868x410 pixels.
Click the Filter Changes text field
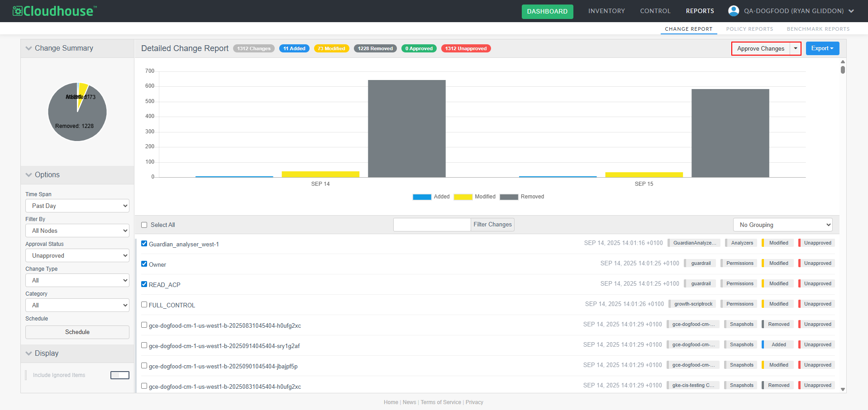tap(432, 225)
